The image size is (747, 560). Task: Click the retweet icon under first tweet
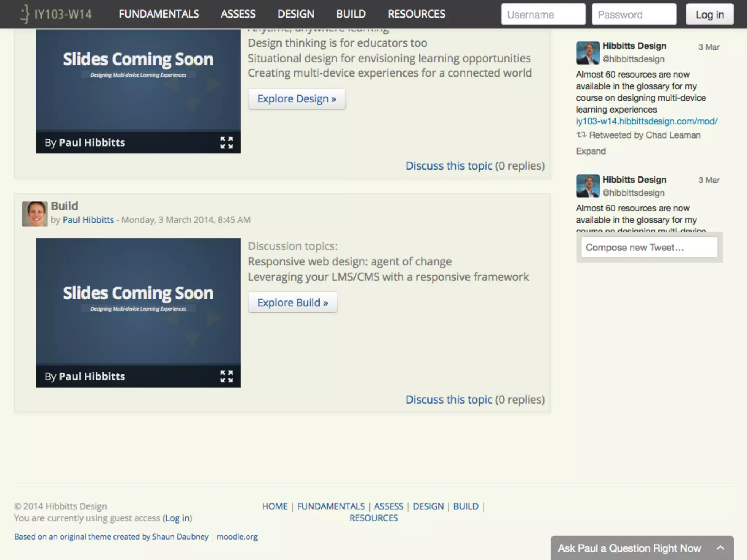tap(581, 135)
